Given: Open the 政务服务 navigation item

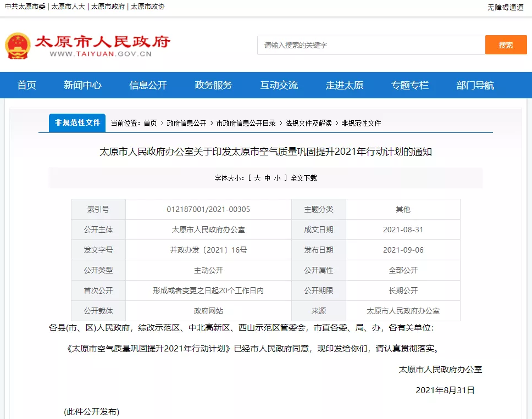Looking at the screenshot, I should (x=213, y=85).
